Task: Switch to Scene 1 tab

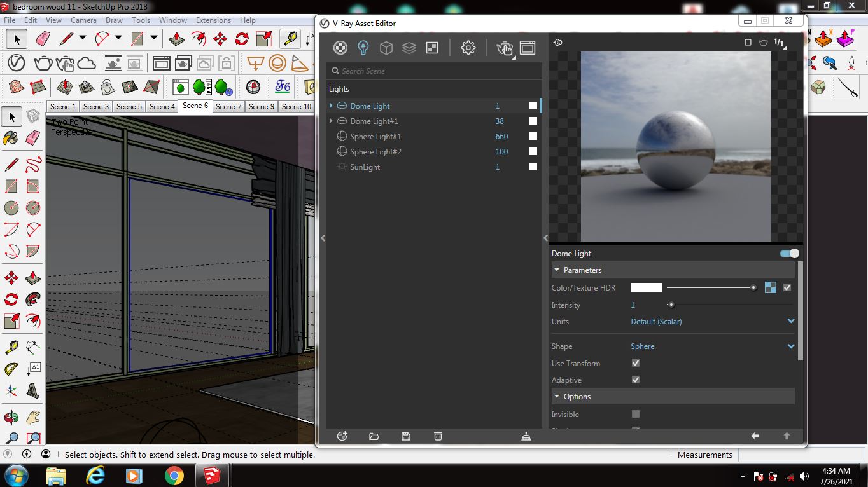Action: coord(63,106)
